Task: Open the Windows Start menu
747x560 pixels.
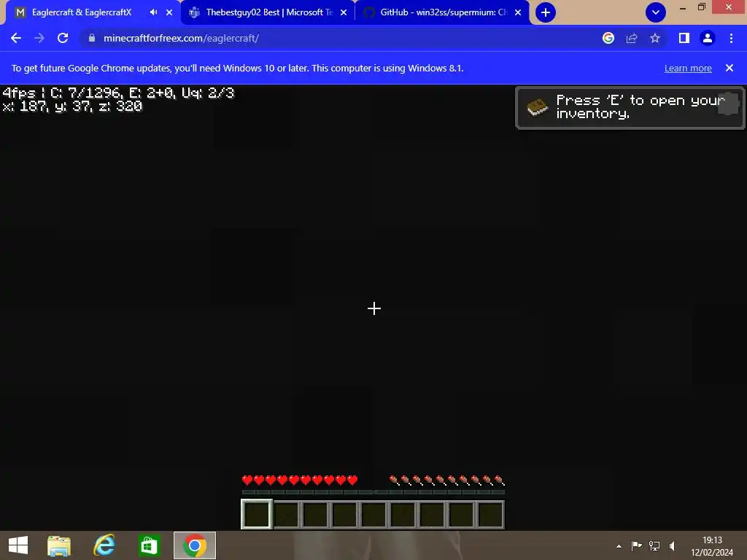Action: [18, 545]
